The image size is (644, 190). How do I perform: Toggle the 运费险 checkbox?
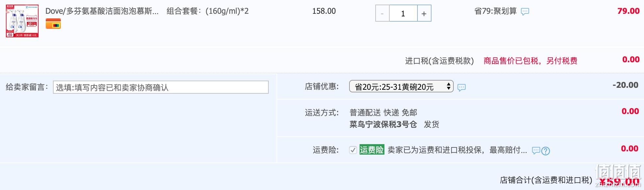click(x=353, y=150)
